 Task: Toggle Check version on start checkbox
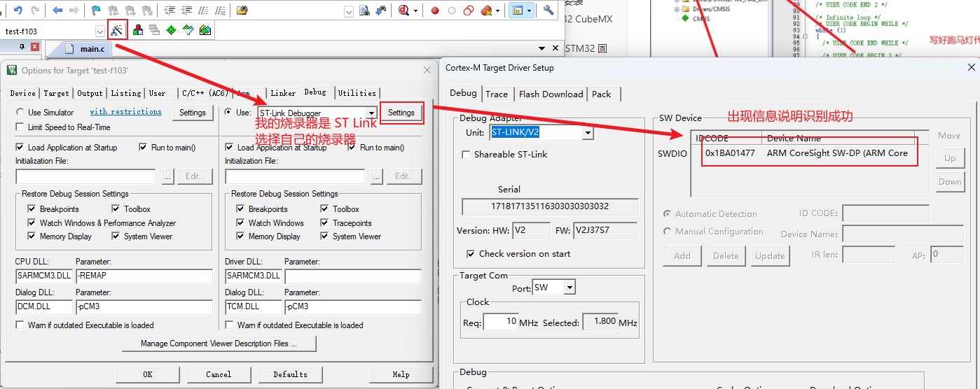point(471,253)
